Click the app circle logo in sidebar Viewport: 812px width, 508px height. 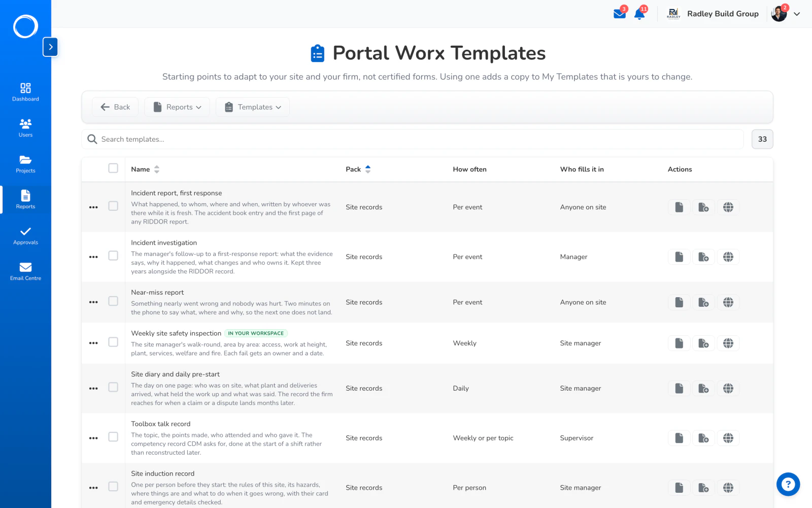[25, 26]
